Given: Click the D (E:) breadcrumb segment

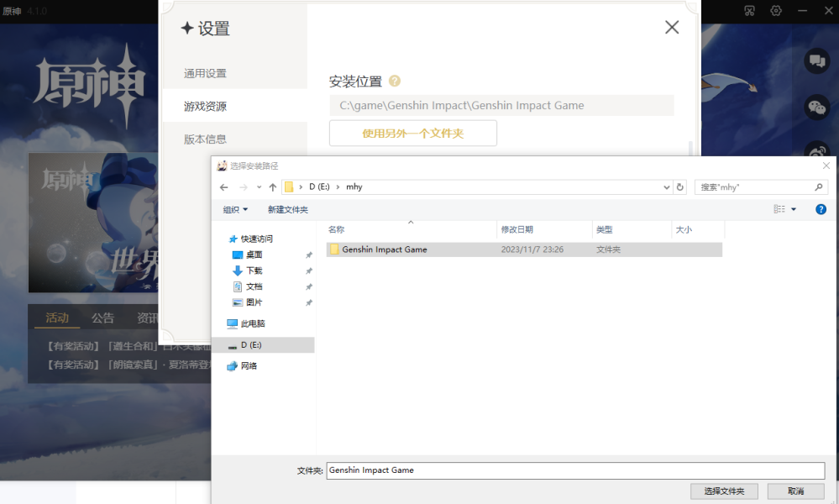Looking at the screenshot, I should (319, 186).
